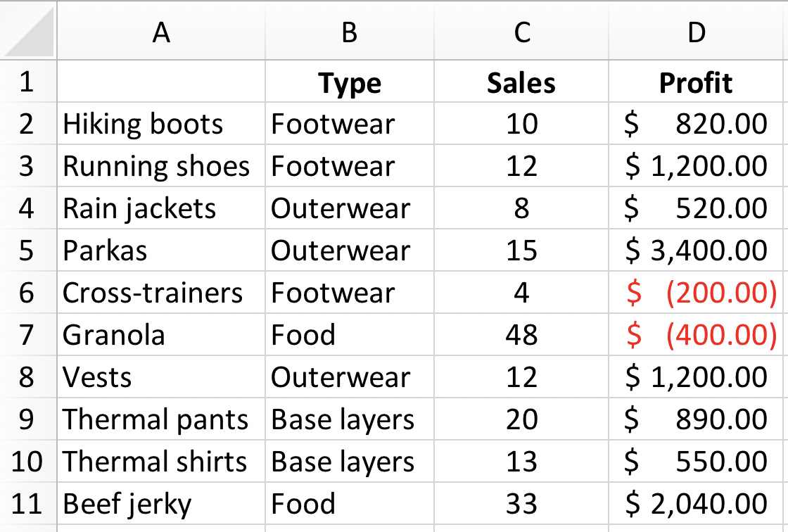Viewport: 788px width, 532px height.
Task: Select the Beef jerky cell
Action: click(x=161, y=504)
